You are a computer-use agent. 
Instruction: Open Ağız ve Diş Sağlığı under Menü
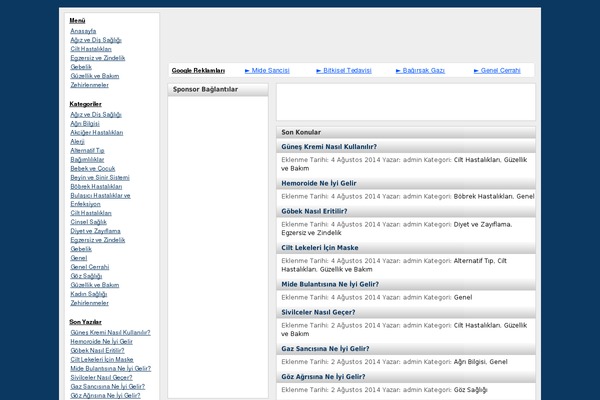pos(96,40)
